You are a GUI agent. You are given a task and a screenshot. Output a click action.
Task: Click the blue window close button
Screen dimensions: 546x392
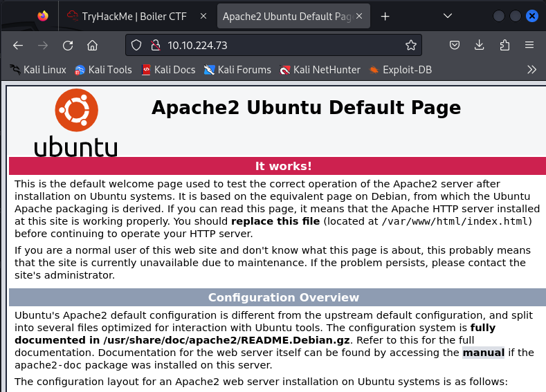tap(531, 16)
